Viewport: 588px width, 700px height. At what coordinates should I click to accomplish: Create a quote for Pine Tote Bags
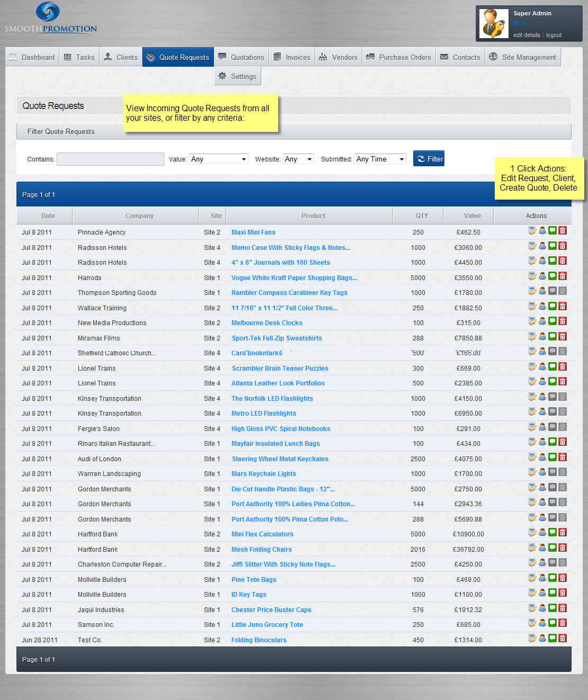pos(553,578)
